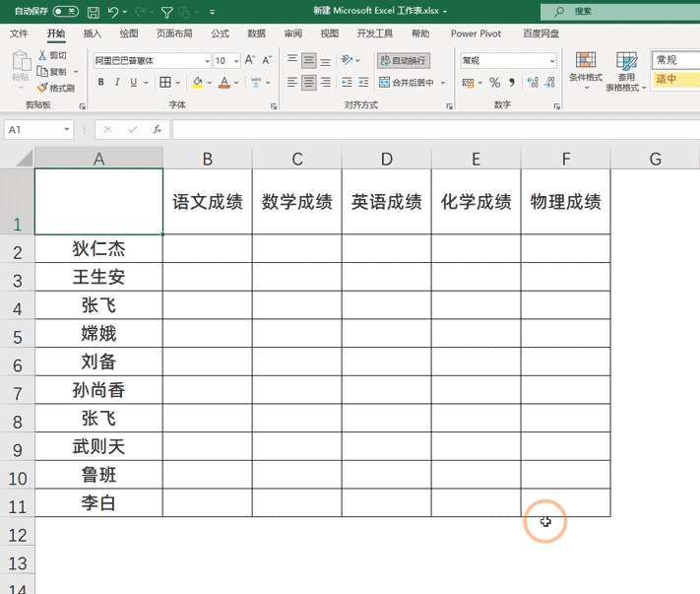This screenshot has height=594, width=700.
Task: Click the search box in the title bar
Action: click(x=620, y=12)
